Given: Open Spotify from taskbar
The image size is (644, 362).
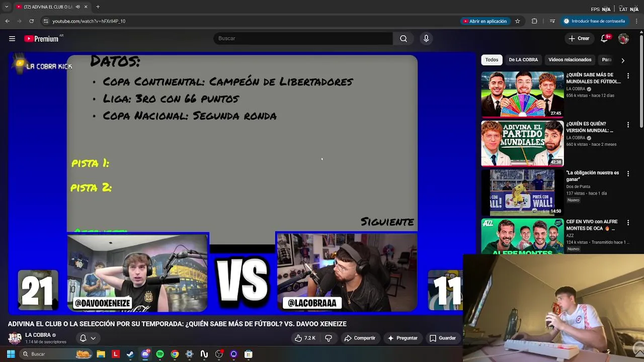Looking at the screenshot, I should (160, 354).
